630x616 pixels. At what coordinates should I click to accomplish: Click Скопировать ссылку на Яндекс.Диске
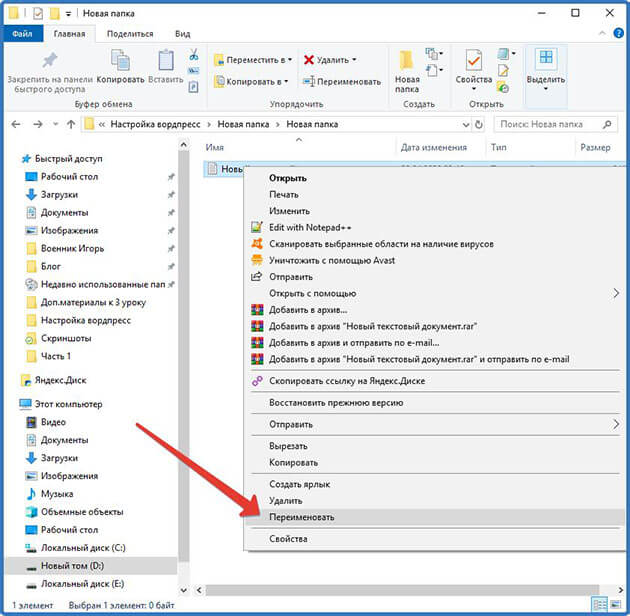click(x=435, y=381)
